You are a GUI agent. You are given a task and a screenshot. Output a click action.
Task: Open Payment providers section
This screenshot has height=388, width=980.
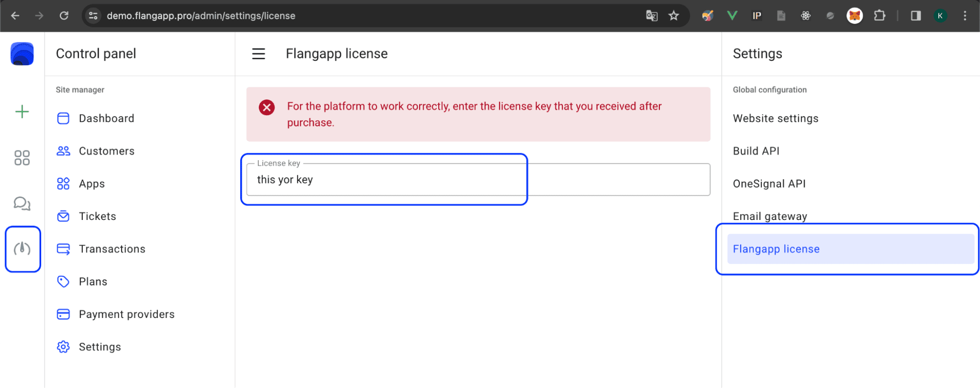tap(126, 315)
